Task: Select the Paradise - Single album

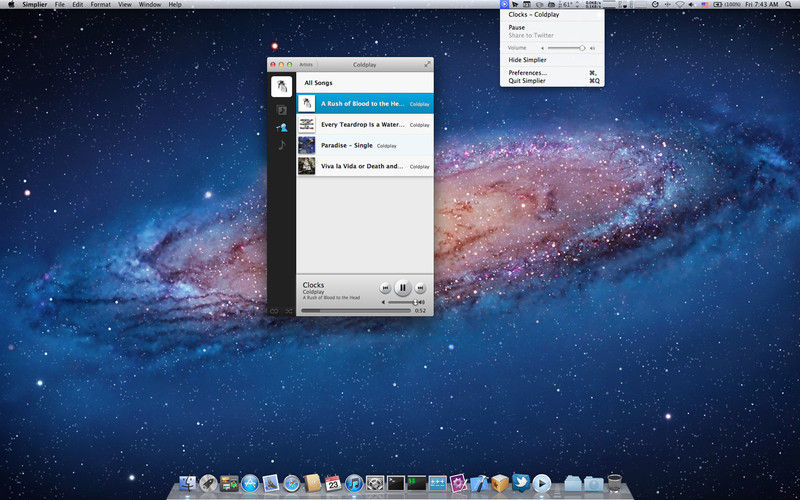Action: tap(365, 145)
